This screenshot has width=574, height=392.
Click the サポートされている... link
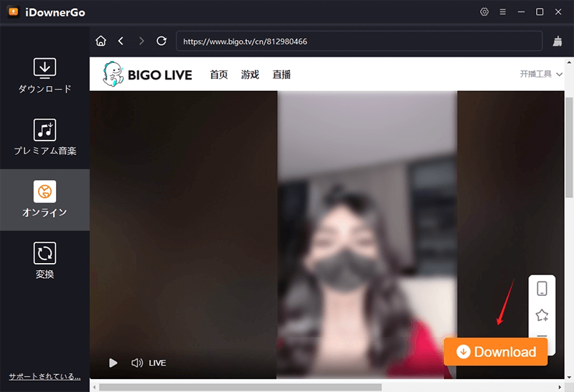pyautogui.click(x=44, y=376)
